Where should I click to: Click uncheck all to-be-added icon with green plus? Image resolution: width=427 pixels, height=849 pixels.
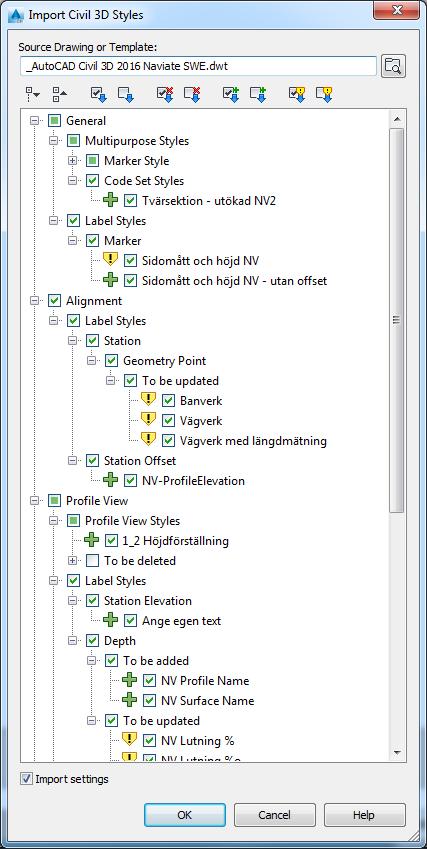point(258,94)
